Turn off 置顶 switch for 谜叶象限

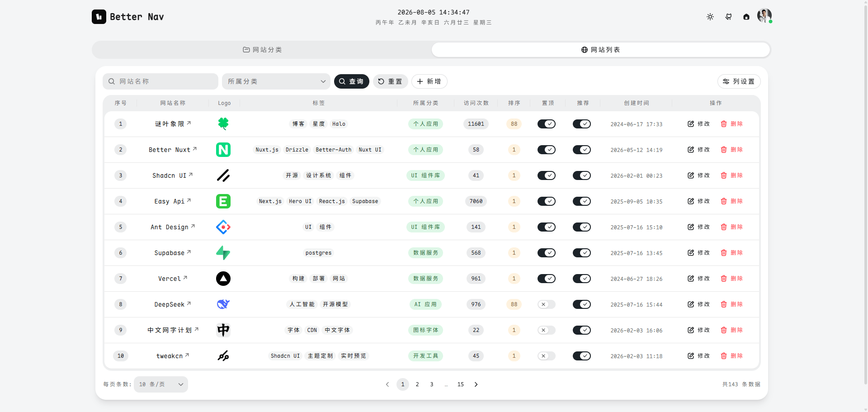(x=547, y=124)
